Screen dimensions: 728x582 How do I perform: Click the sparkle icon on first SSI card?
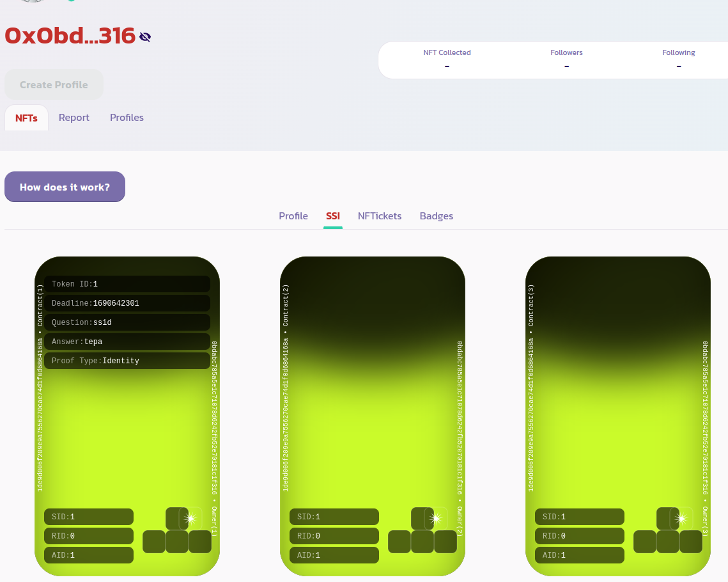(190, 519)
